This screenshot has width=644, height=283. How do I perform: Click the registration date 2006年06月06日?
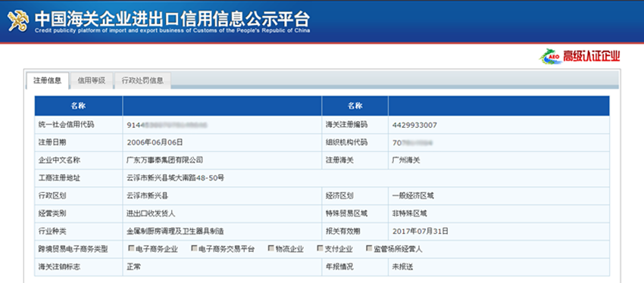click(x=155, y=142)
